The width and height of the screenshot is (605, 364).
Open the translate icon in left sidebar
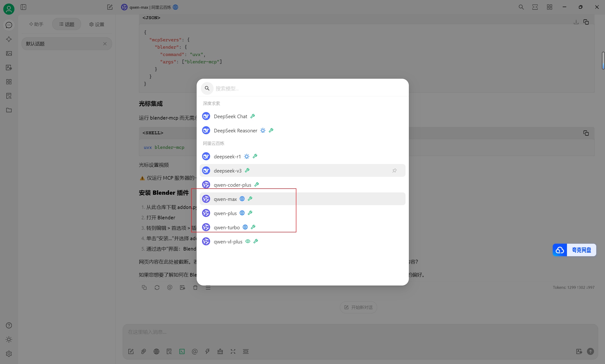[x=9, y=67]
